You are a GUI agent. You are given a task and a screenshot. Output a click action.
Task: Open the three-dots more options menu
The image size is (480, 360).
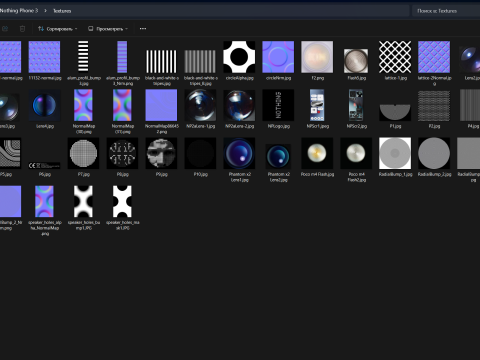[143, 29]
